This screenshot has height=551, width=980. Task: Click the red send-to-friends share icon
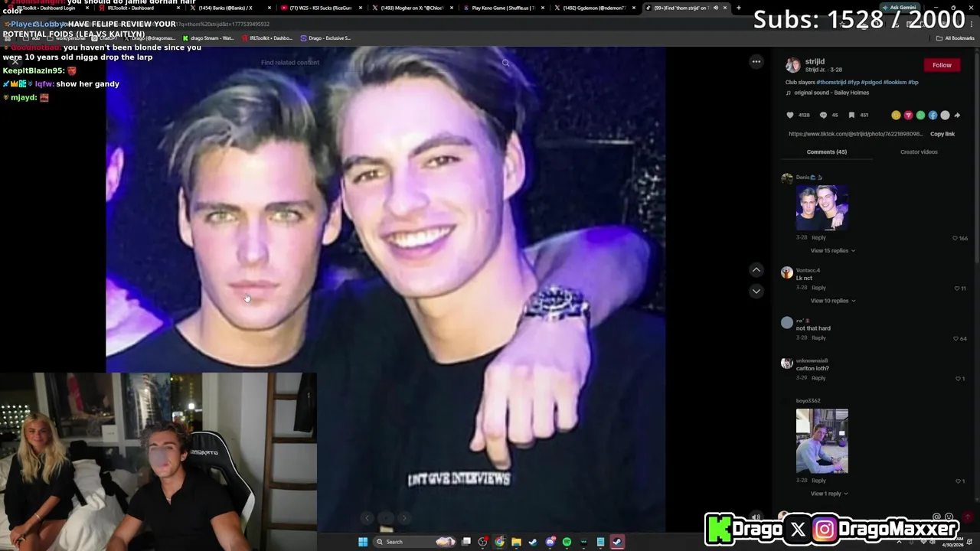pyautogui.click(x=908, y=115)
